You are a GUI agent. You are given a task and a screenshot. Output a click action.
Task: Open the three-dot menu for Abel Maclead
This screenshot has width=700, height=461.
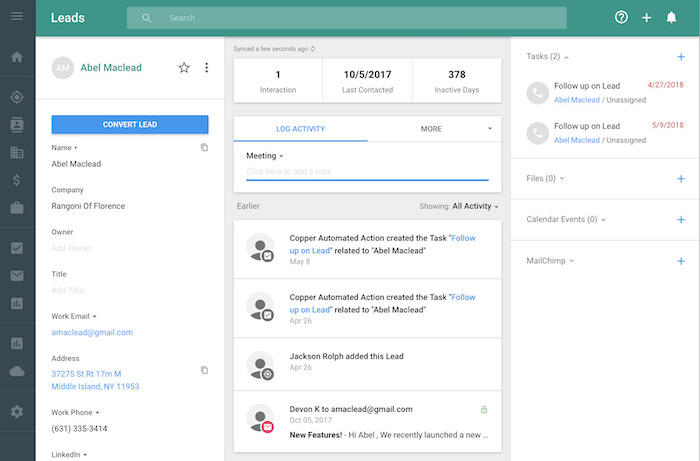[x=207, y=68]
